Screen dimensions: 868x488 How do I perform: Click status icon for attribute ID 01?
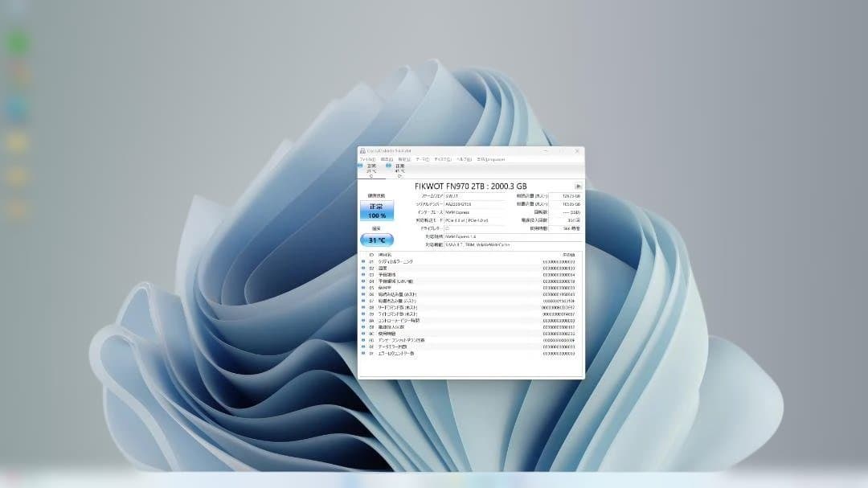pos(363,261)
